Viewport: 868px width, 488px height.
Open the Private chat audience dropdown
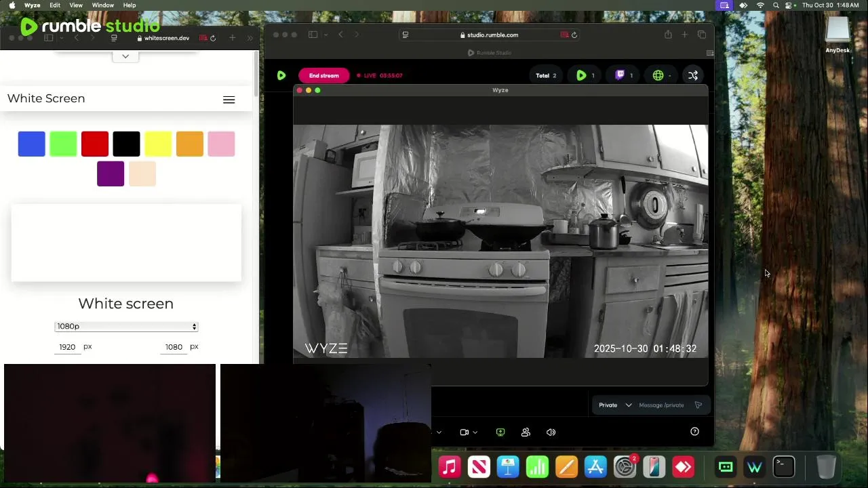point(614,405)
